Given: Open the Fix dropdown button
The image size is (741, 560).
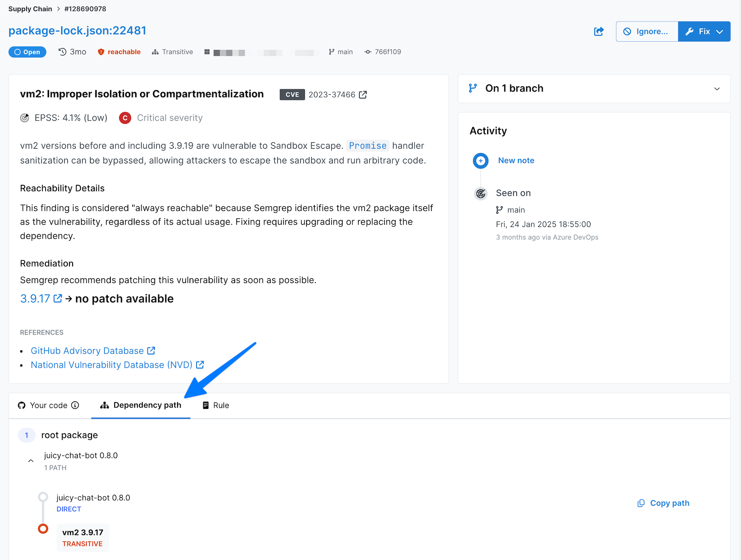Looking at the screenshot, I should pyautogui.click(x=704, y=32).
